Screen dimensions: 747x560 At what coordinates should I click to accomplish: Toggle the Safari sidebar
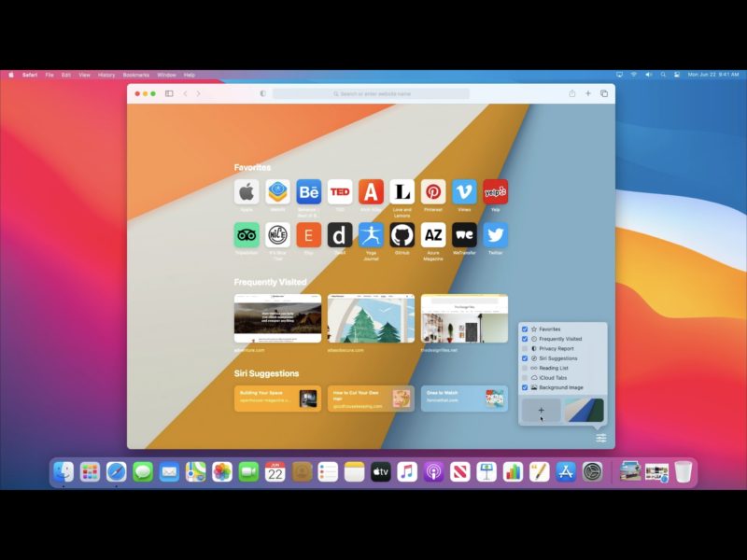click(169, 94)
